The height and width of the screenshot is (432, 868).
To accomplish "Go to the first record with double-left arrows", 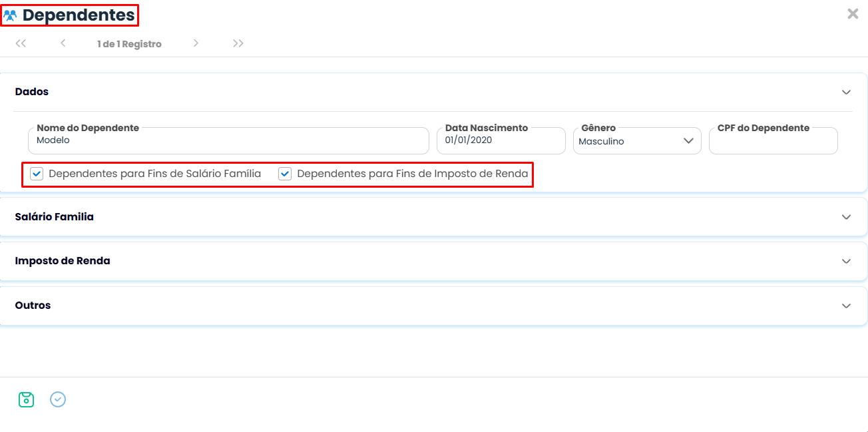I will [x=21, y=43].
